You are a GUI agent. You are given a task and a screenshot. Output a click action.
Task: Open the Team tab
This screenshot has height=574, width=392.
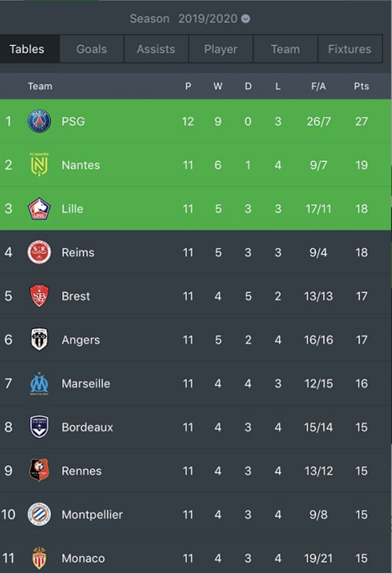coord(285,49)
